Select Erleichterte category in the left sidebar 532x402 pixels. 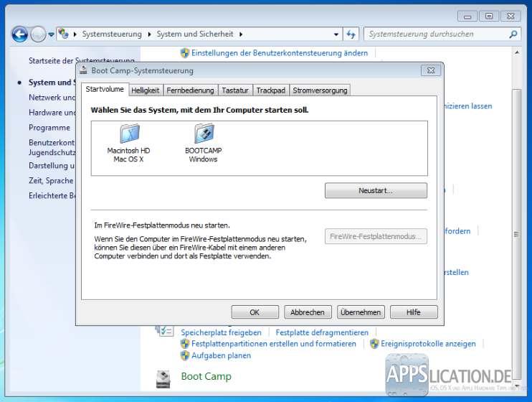tap(52, 196)
